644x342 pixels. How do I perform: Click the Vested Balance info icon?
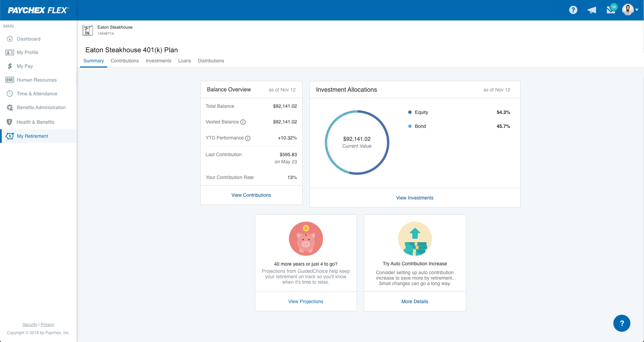pyautogui.click(x=243, y=122)
